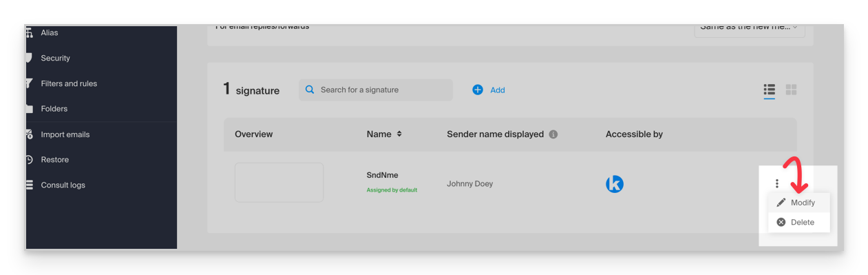Click the Restore clock icon
Image resolution: width=868 pixels, height=275 pixels.
coord(29,159)
